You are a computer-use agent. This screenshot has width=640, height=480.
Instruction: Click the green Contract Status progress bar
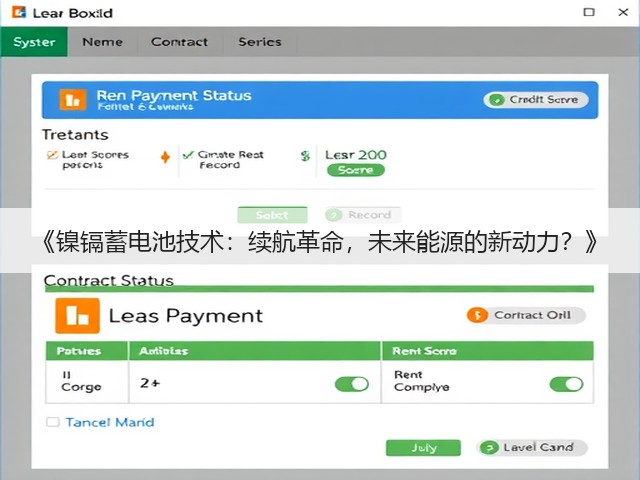(x=319, y=289)
